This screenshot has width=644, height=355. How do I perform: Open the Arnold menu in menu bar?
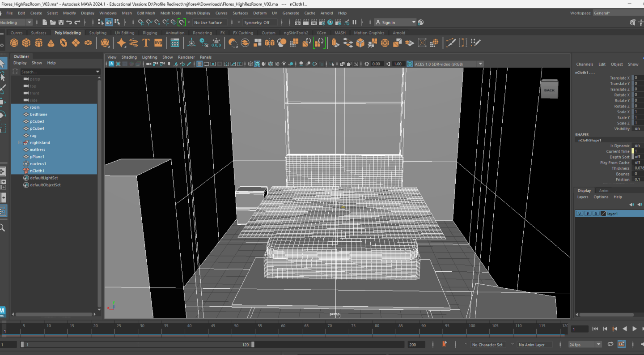(327, 13)
